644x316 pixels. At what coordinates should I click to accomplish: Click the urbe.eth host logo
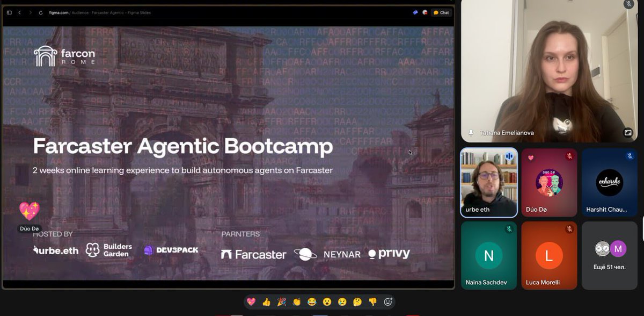55,250
